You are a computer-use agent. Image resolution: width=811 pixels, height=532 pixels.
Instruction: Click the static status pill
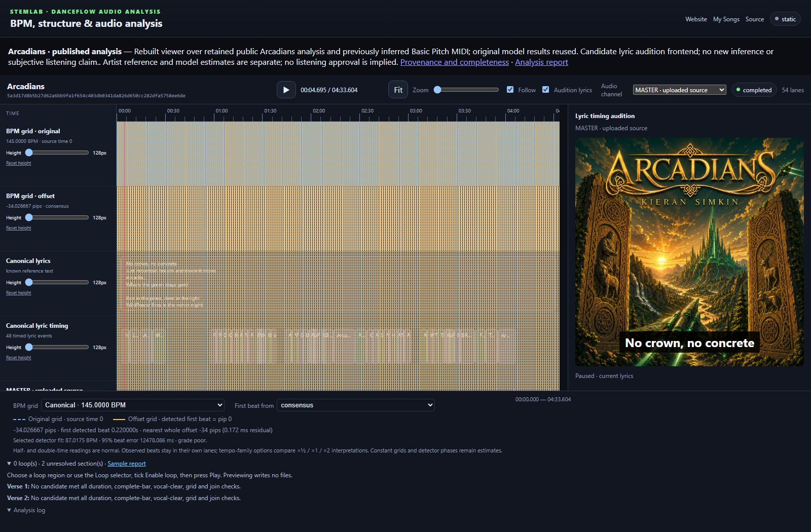point(785,19)
